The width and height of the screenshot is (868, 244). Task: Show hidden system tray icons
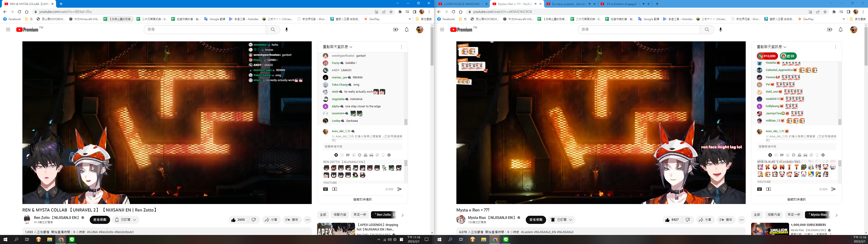click(379, 240)
